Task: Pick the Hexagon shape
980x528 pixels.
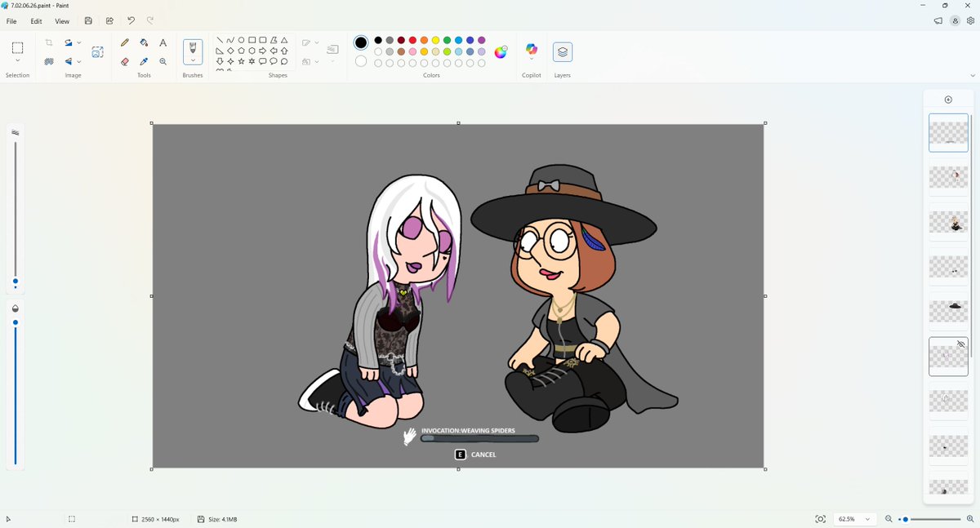Action: (x=252, y=51)
